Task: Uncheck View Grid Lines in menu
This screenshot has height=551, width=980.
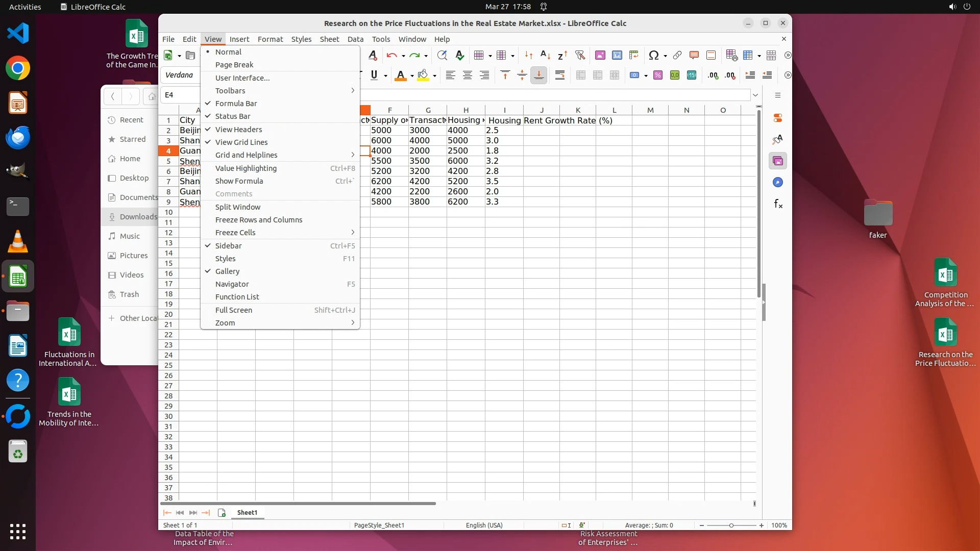Action: (241, 142)
